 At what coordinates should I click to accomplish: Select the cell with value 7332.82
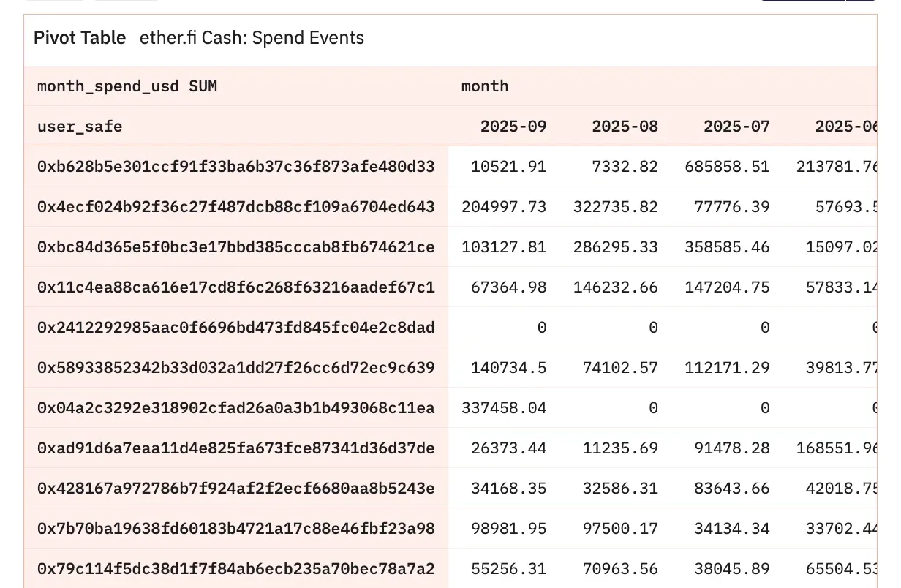click(625, 167)
